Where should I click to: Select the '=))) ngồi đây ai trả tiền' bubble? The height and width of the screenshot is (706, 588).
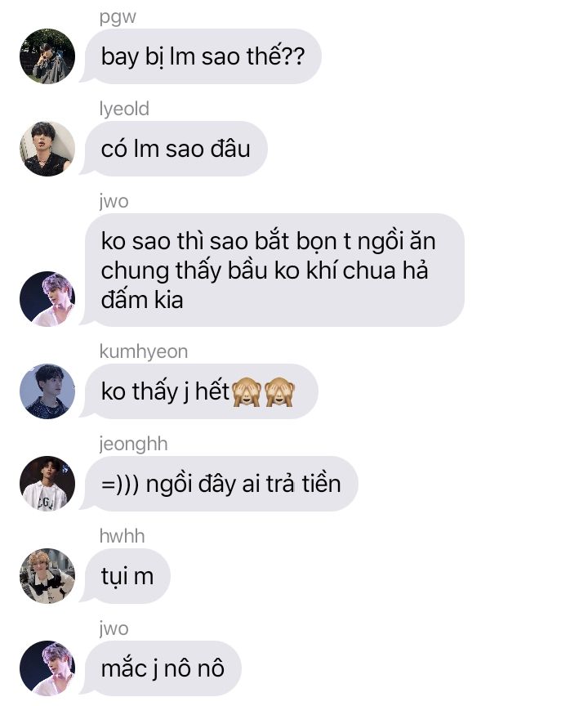tap(219, 484)
